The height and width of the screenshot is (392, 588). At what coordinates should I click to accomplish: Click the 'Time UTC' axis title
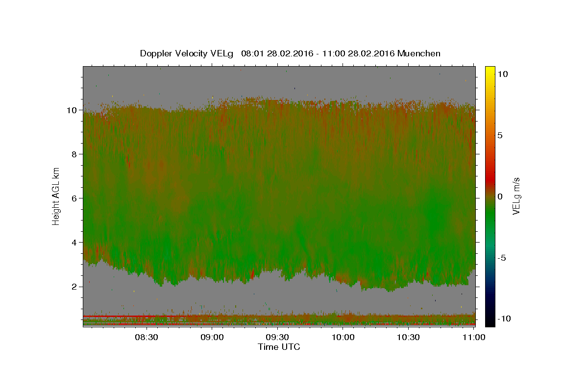coord(279,347)
